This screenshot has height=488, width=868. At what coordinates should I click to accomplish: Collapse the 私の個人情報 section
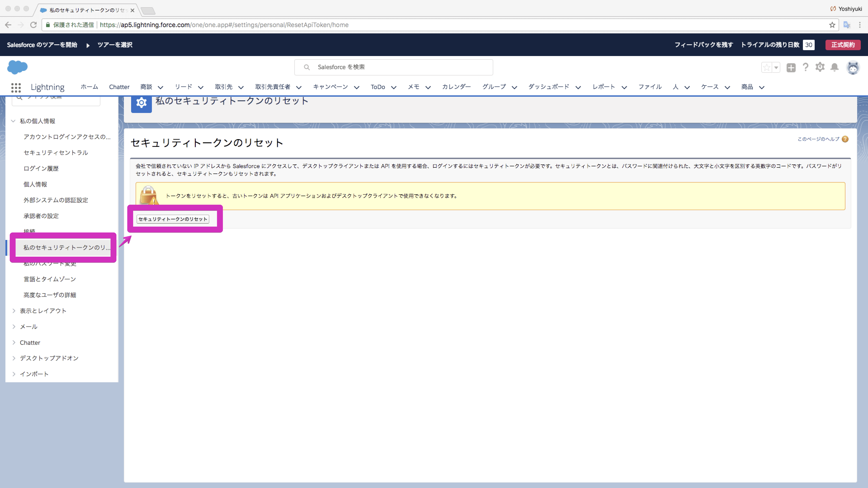(14, 121)
